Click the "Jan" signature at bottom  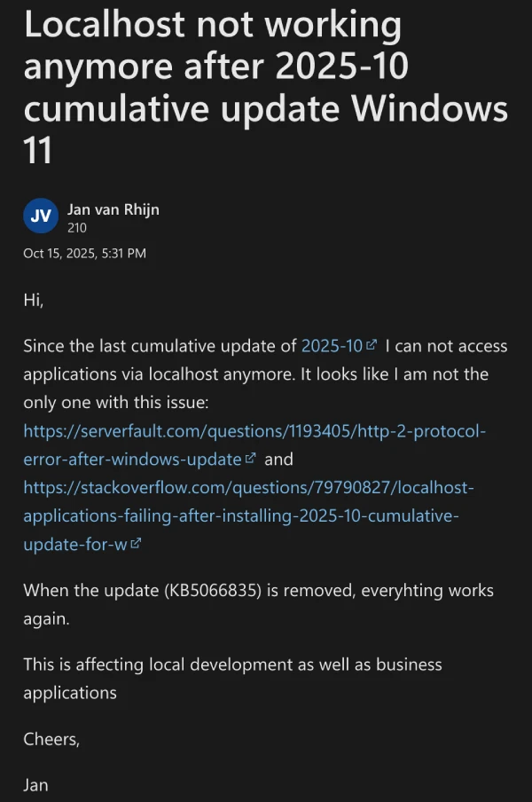[36, 785]
